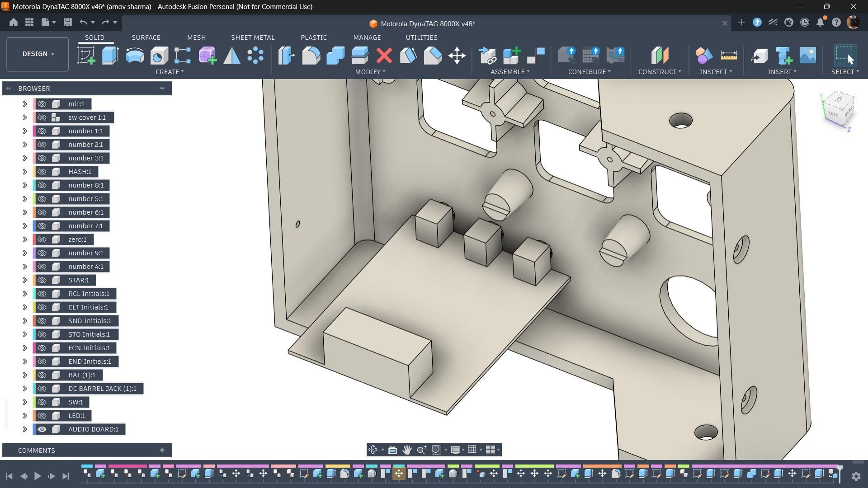Image resolution: width=868 pixels, height=488 pixels.
Task: Select the Pan hand tool
Action: 407,450
